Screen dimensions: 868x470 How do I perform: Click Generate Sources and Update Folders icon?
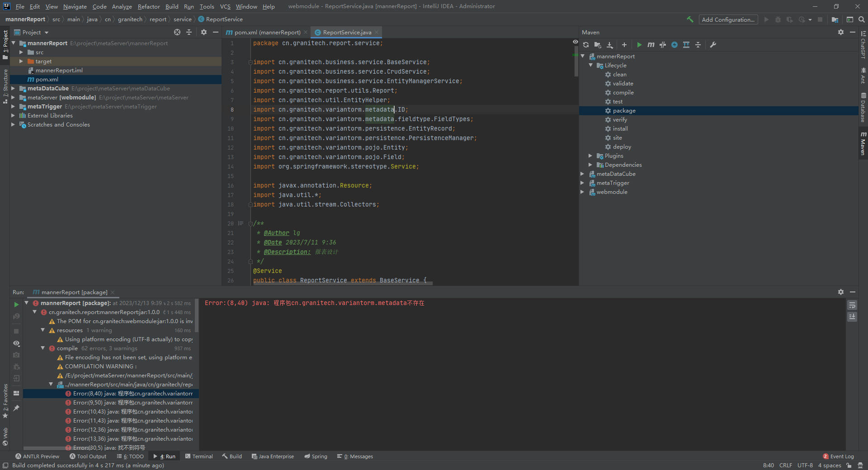pyautogui.click(x=598, y=45)
